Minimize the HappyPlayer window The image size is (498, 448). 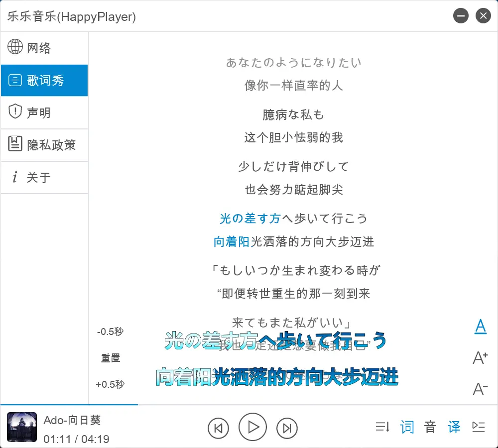pyautogui.click(x=461, y=15)
